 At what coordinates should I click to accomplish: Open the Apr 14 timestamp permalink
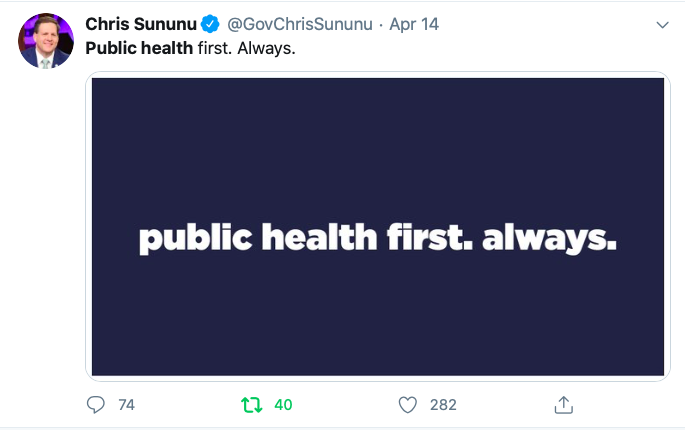coord(414,24)
